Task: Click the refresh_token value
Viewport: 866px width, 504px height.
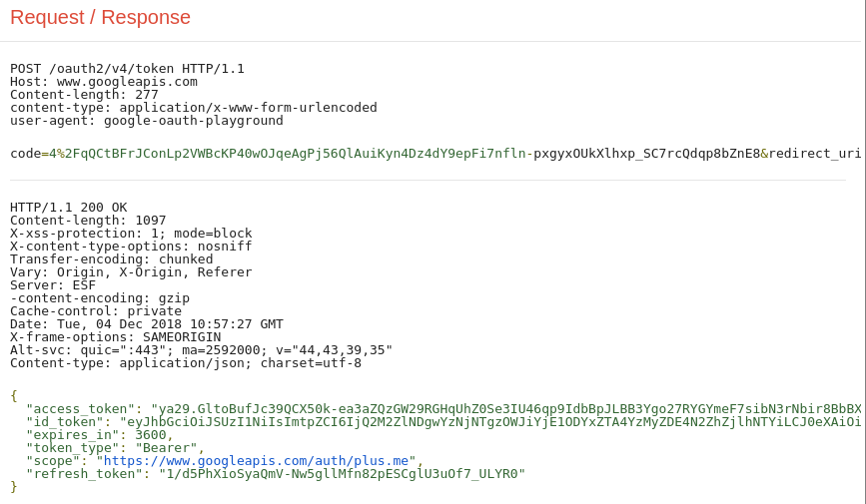Action: pyautogui.click(x=343, y=474)
